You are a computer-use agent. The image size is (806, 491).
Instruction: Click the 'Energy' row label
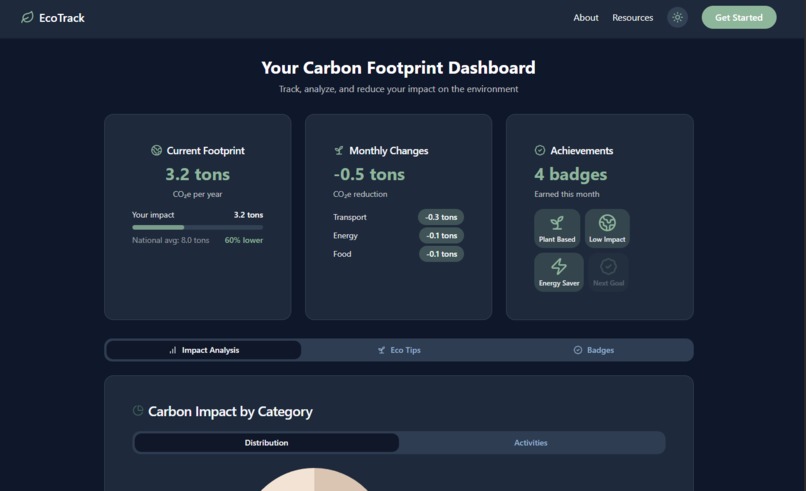tap(345, 235)
